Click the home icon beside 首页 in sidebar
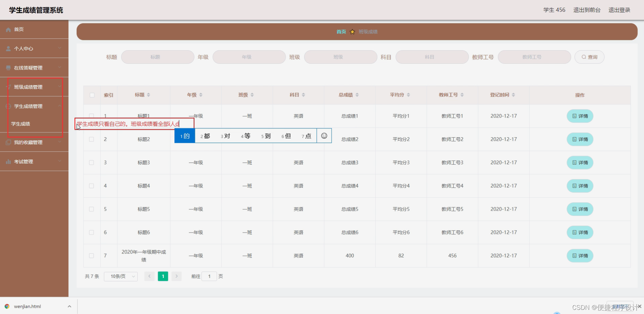The height and width of the screenshot is (314, 644). coord(8,30)
